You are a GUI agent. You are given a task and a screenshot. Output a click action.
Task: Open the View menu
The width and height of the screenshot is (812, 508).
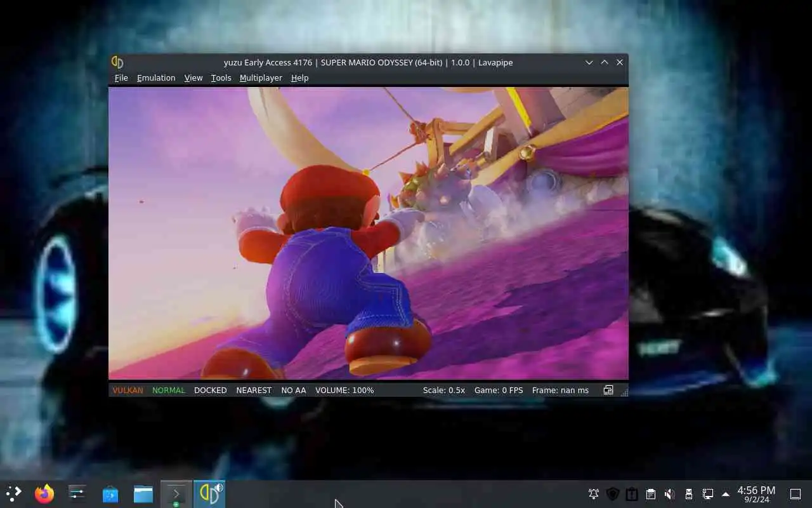(x=193, y=77)
